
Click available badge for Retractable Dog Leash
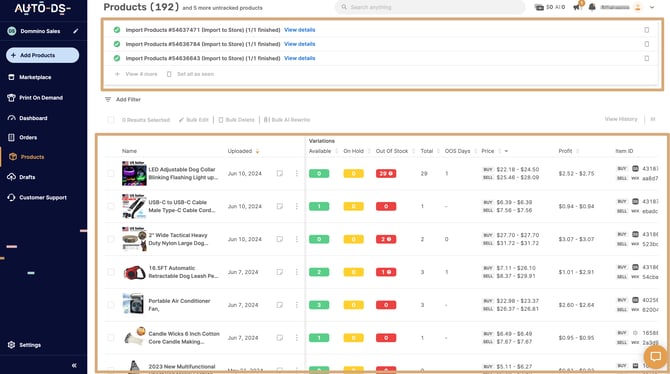tap(319, 272)
